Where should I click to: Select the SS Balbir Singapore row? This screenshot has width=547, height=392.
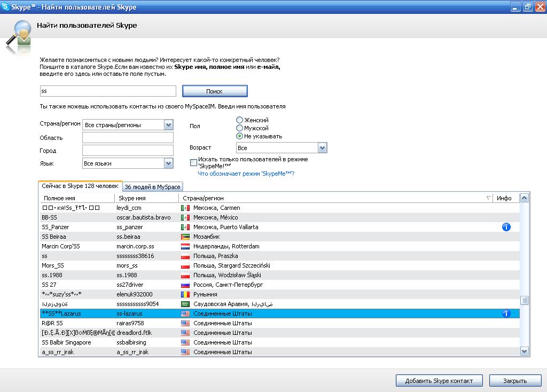(280, 342)
